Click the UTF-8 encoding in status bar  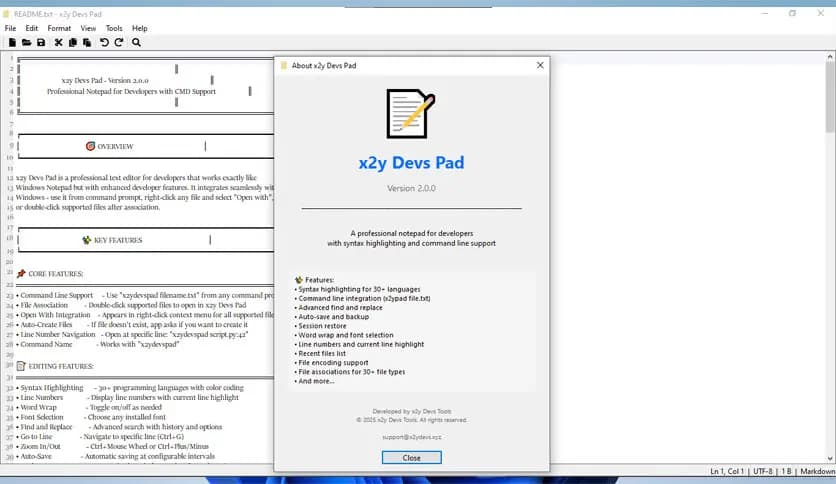(x=762, y=471)
